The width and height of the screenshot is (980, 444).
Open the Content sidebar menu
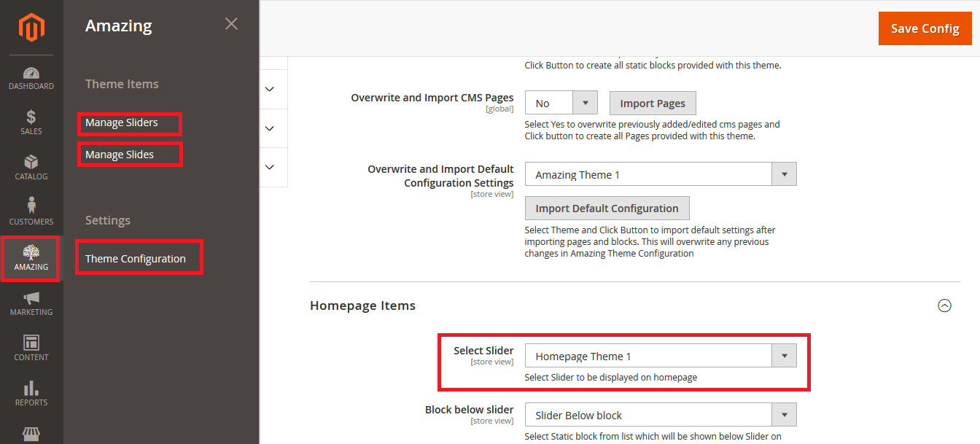point(31,348)
